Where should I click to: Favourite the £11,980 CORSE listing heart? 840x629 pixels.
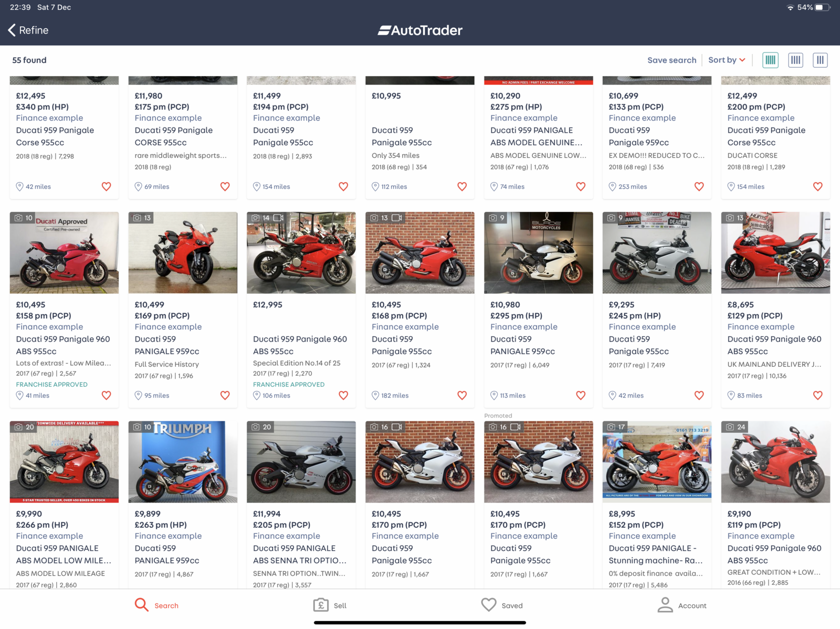[x=225, y=187]
